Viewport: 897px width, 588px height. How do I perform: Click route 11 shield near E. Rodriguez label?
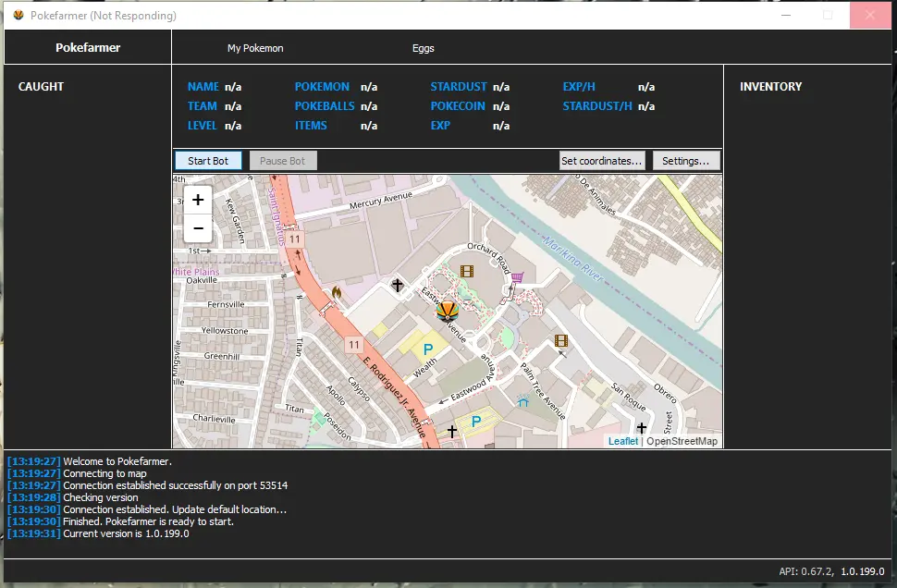354,345
